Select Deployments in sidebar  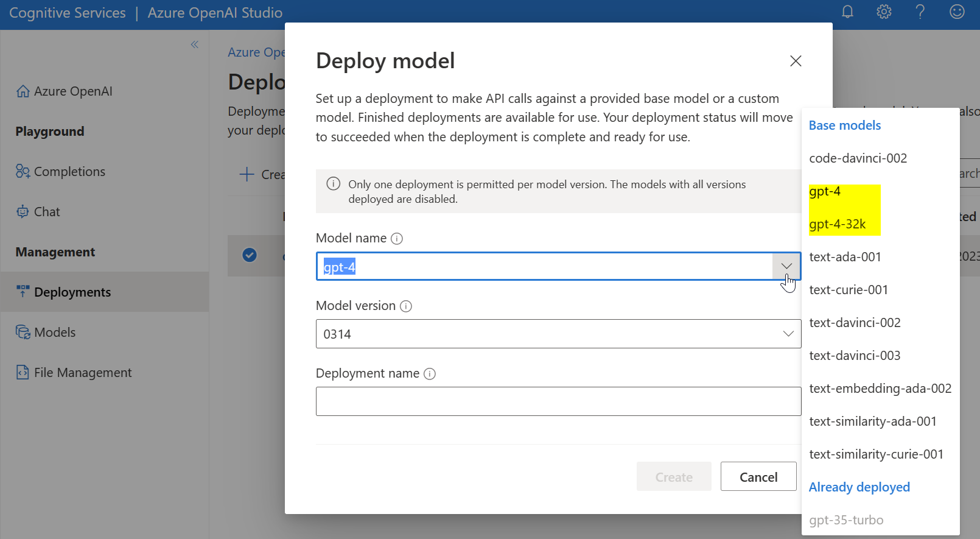click(105, 292)
